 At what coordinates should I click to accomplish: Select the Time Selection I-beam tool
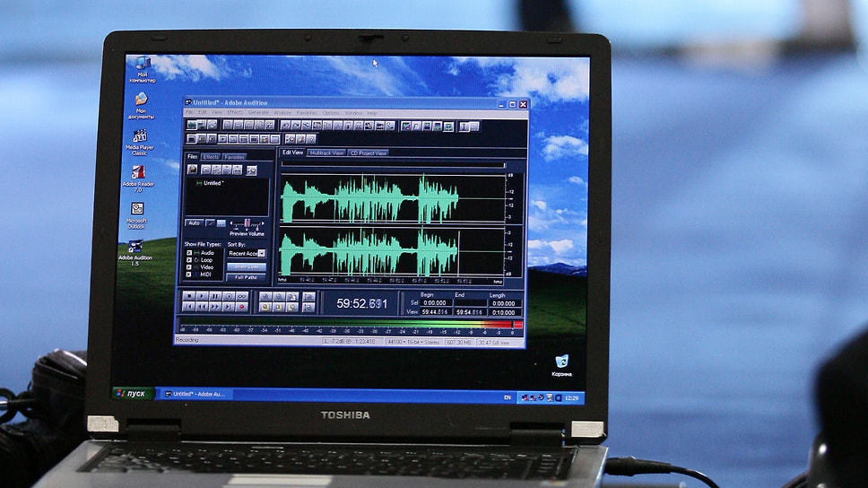tap(464, 126)
